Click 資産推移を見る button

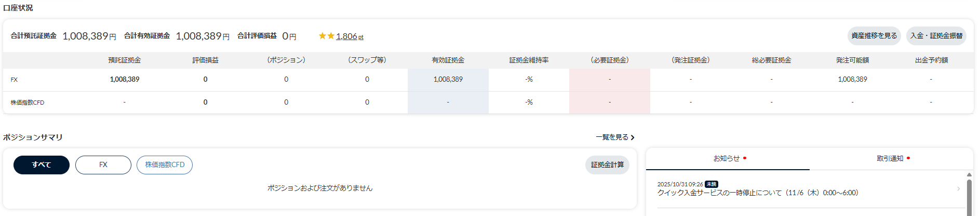tap(874, 36)
